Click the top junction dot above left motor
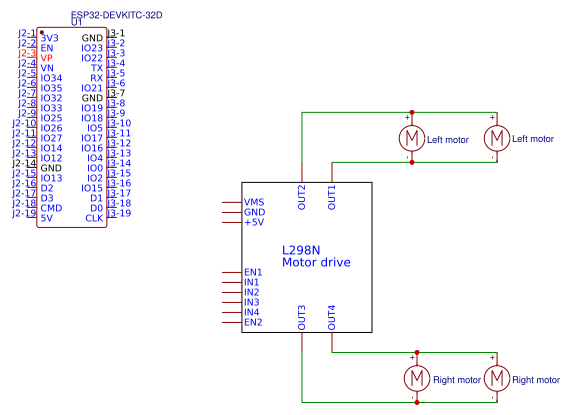Viewport: 571px width, 415px height. pyautogui.click(x=412, y=112)
